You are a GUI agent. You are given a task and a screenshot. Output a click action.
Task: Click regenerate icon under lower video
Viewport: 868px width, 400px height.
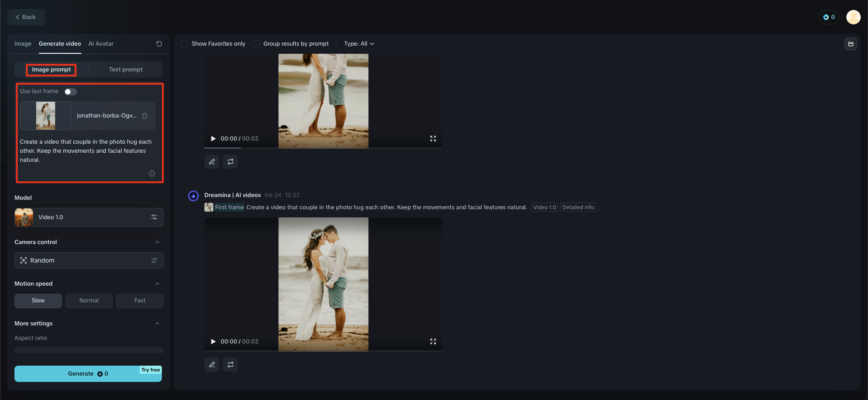point(231,365)
